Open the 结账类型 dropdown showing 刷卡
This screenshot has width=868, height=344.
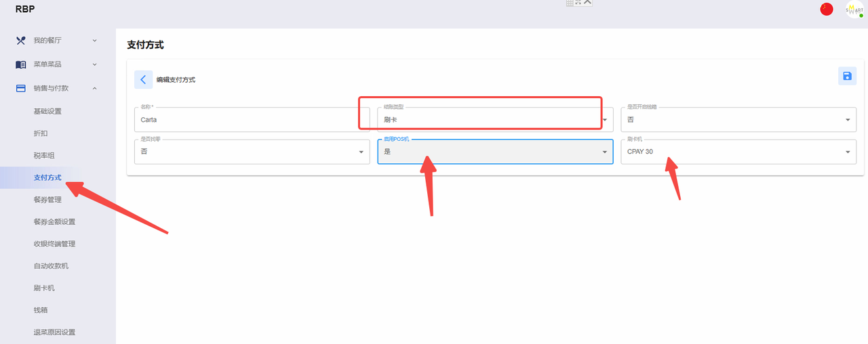[495, 119]
